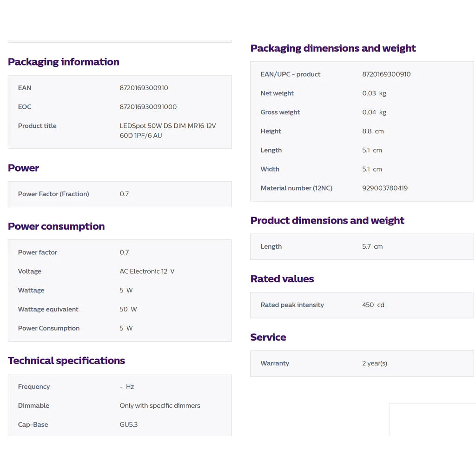476x476 pixels.
Task: Click the EOC number 872016930091000
Action: point(148,107)
